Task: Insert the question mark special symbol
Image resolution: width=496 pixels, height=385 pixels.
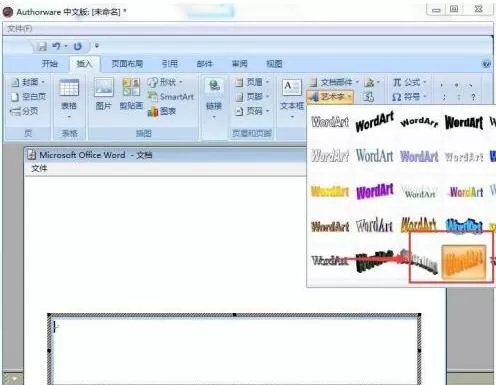Action: pos(473,97)
